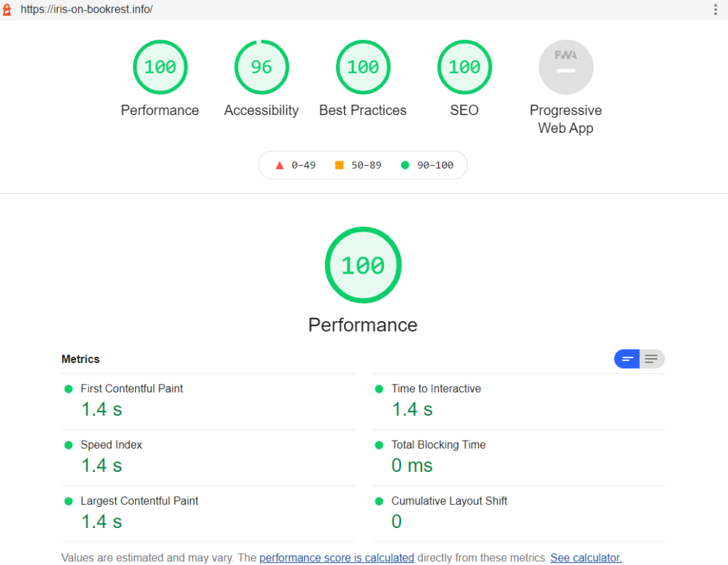
Task: Switch metrics to expanded description view
Action: pyautogui.click(x=652, y=359)
